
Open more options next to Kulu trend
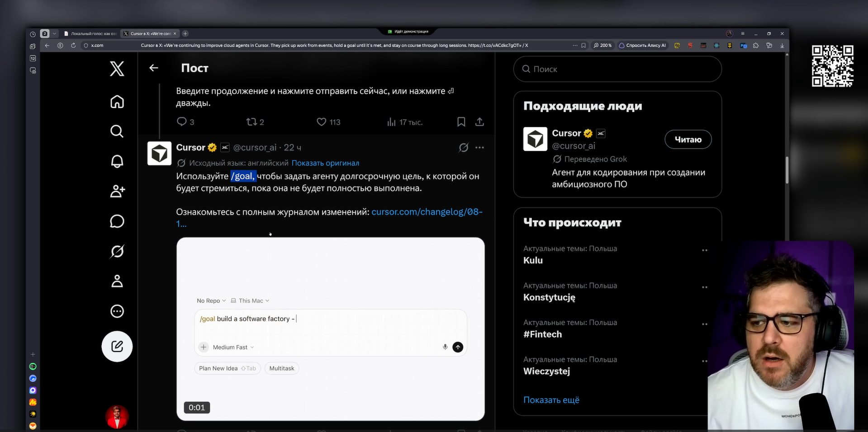704,250
